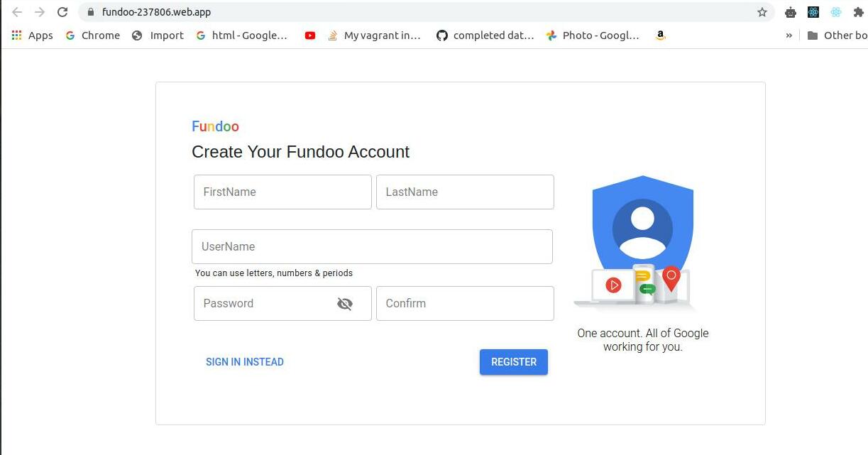
Task: Click the Create Your Fundoo Account heading
Action: pos(300,152)
